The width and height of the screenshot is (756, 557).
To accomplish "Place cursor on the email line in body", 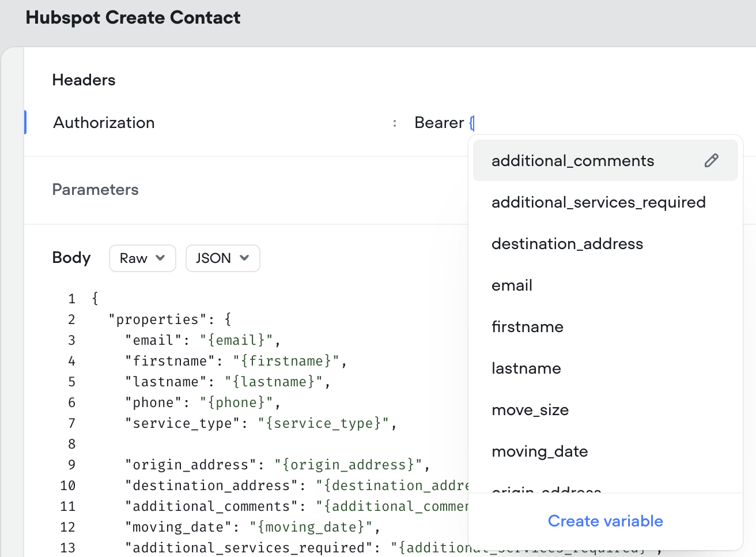I will [202, 340].
